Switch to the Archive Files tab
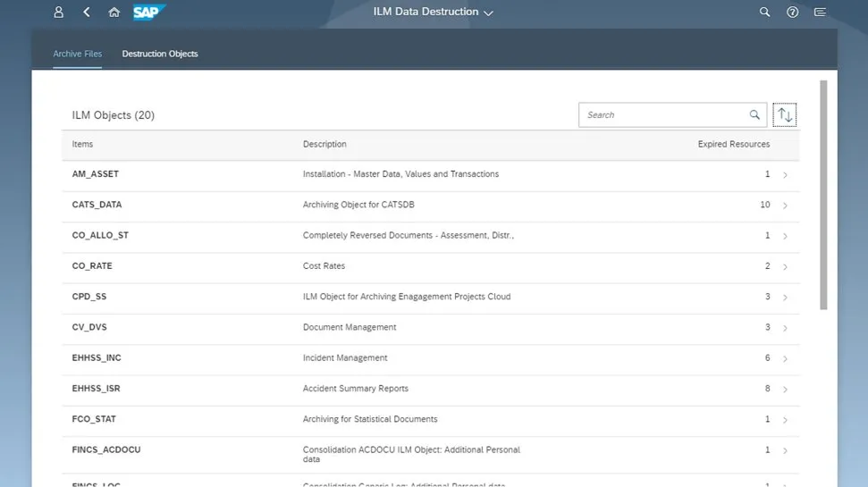 pyautogui.click(x=77, y=54)
